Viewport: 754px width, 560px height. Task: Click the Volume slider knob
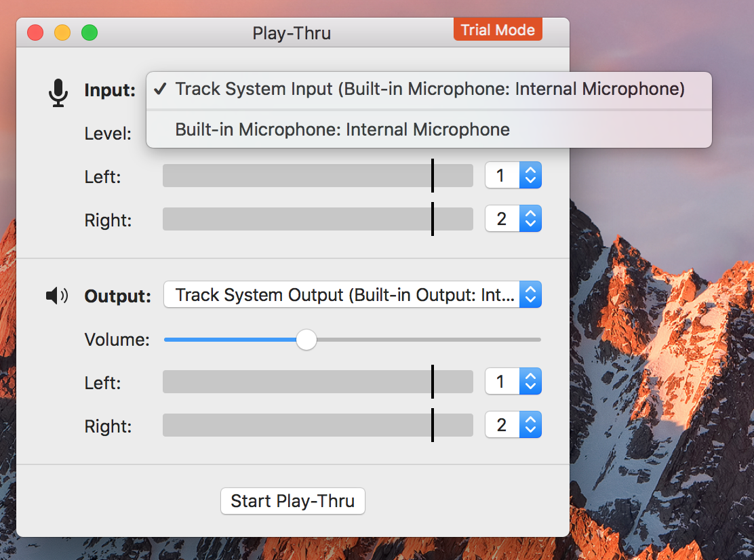(306, 340)
